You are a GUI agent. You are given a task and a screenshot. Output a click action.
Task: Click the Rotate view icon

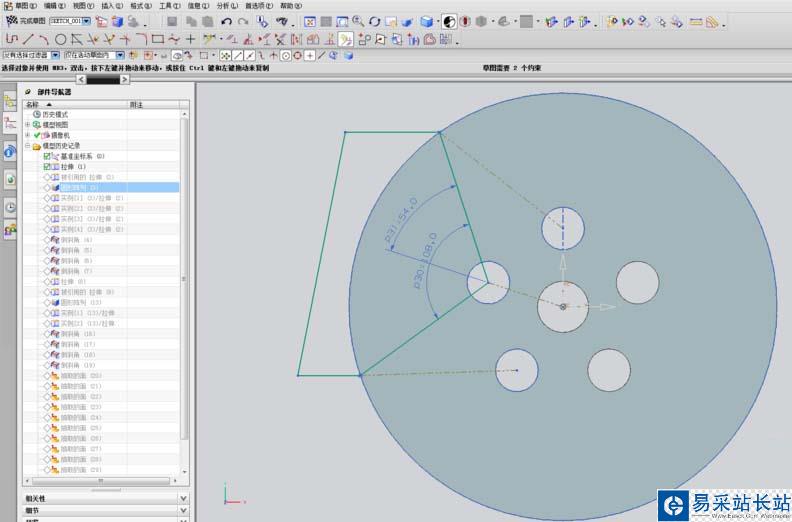374,21
